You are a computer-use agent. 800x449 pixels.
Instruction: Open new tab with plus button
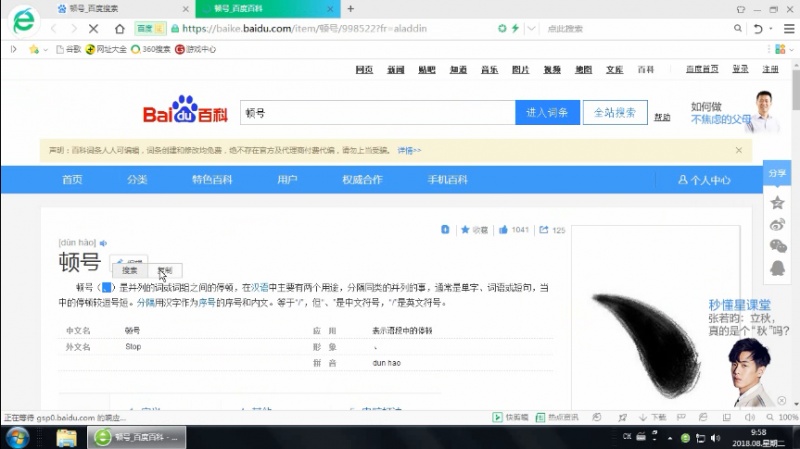[x=351, y=9]
